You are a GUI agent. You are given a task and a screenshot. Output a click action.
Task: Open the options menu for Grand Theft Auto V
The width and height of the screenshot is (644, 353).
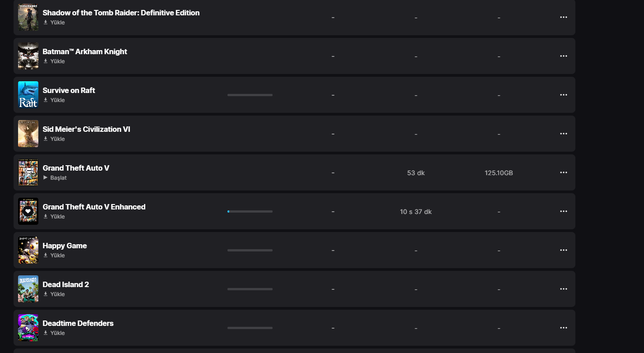[x=563, y=172]
